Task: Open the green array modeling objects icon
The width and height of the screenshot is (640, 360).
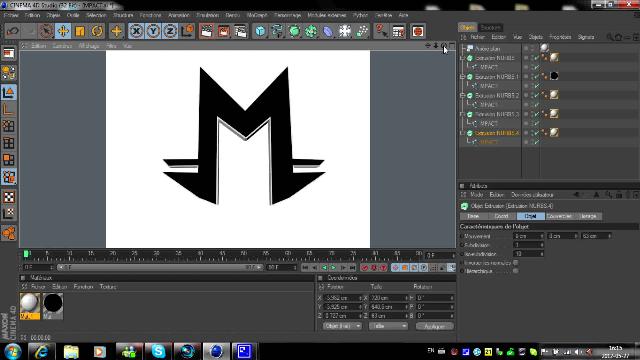Action: click(x=311, y=31)
